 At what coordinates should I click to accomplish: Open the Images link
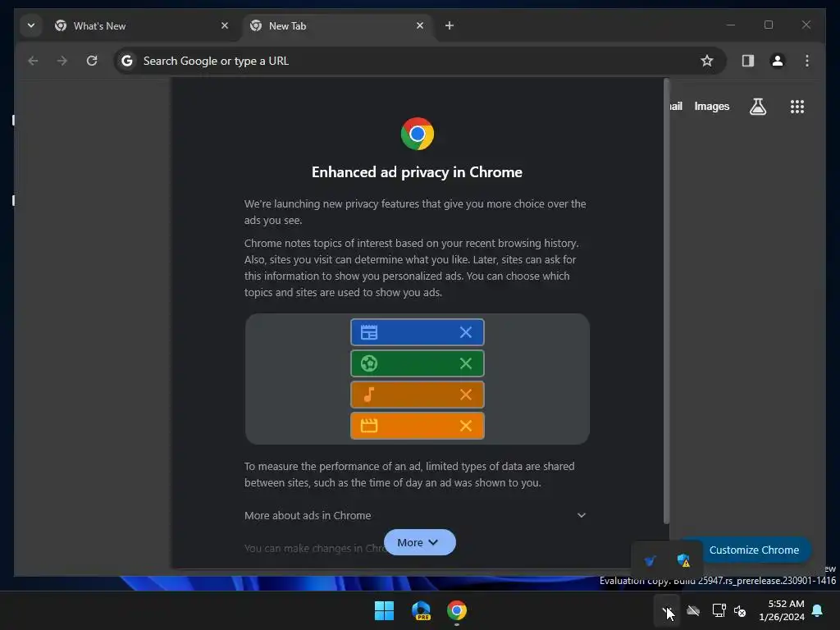tap(712, 107)
